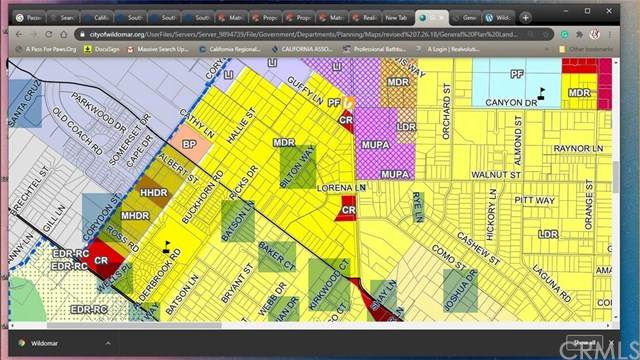
Task: Click the lock icon in address bar
Action: (82, 35)
